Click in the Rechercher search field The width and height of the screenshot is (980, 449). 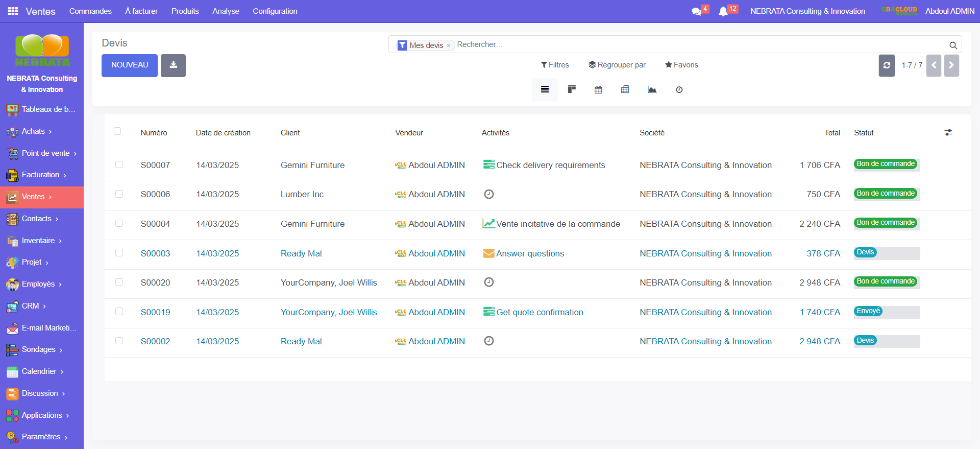(x=699, y=45)
